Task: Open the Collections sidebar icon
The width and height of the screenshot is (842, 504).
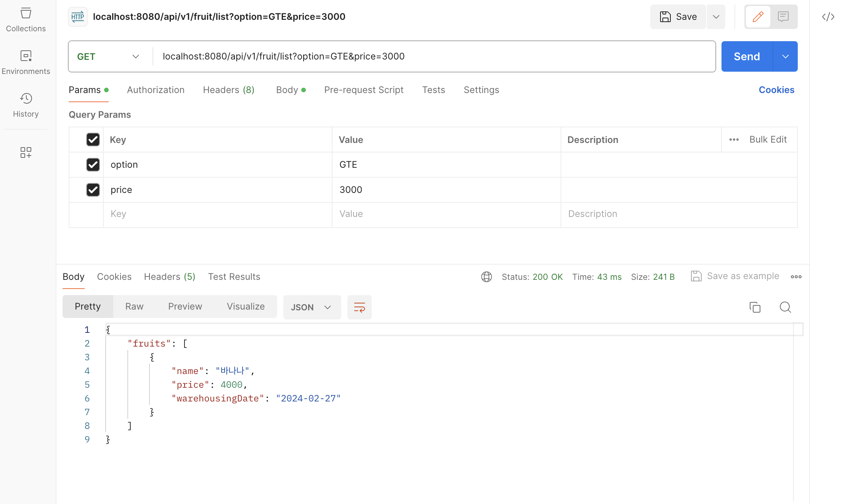Action: pos(26,20)
